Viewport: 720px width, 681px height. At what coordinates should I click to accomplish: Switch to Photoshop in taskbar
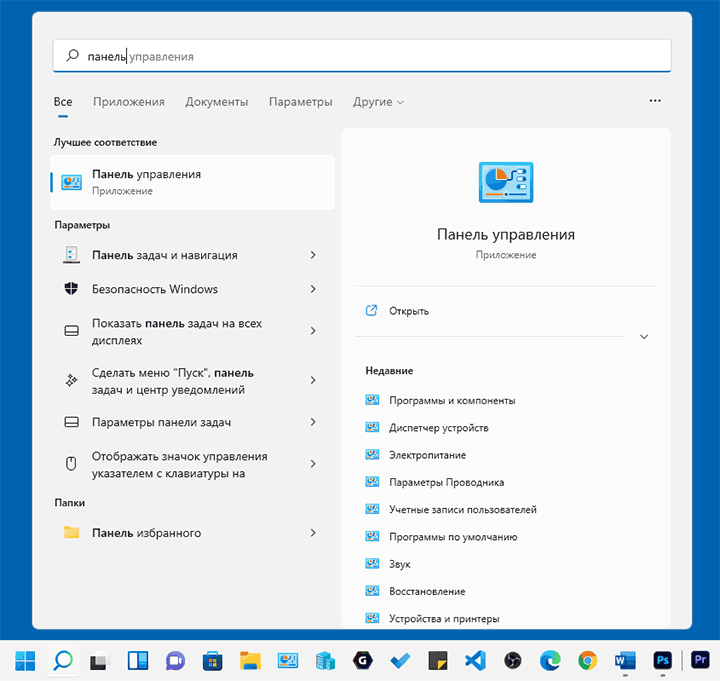coord(663,661)
